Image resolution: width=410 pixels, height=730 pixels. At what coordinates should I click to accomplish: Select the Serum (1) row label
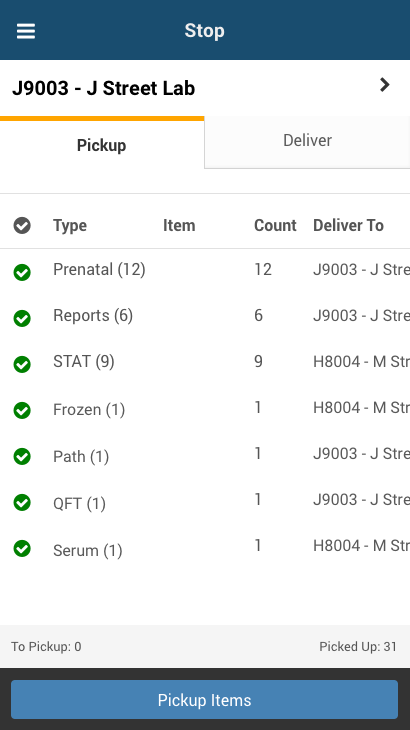[87, 550]
